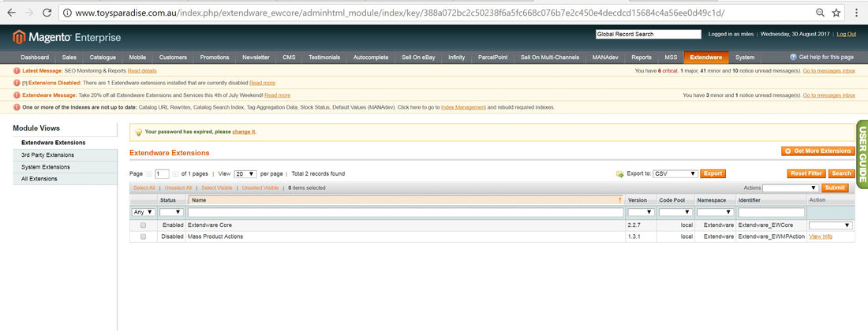Click the help icon for this page
Screen dimensions: 868x331
pyautogui.click(x=793, y=57)
